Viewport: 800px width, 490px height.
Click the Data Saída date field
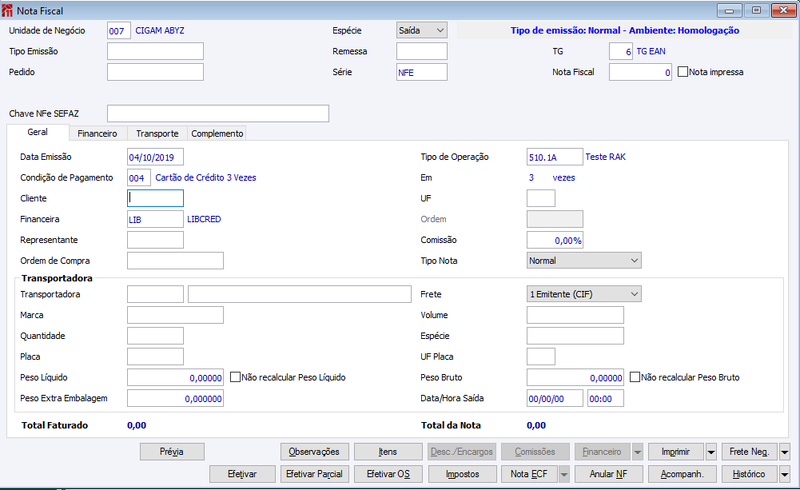555,399
